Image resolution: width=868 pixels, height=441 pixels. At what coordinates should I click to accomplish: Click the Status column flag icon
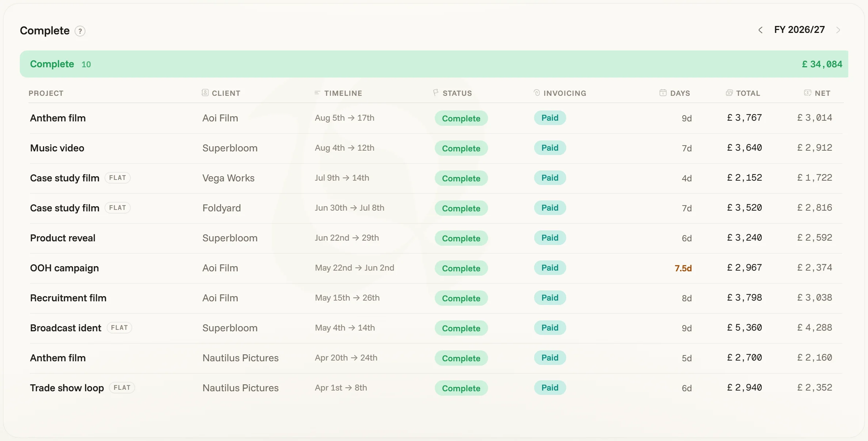click(436, 93)
